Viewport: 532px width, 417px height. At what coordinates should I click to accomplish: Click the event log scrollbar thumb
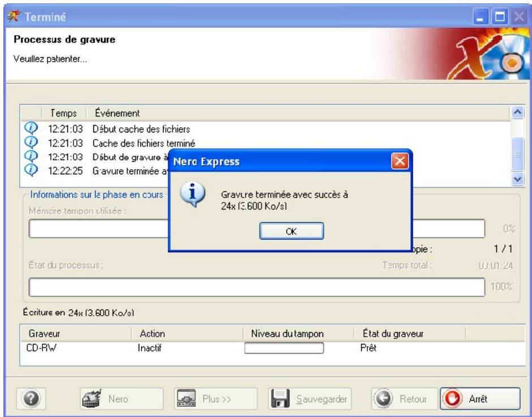pyautogui.click(x=517, y=154)
